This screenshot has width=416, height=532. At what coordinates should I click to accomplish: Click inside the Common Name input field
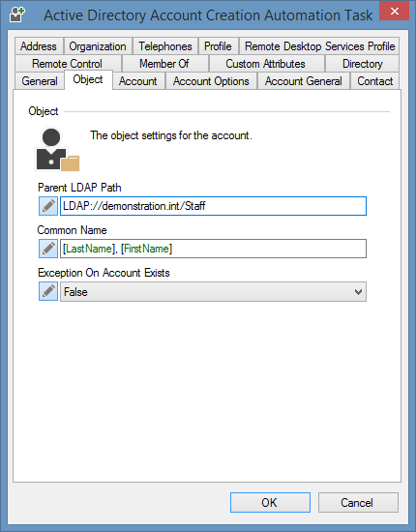tap(213, 249)
